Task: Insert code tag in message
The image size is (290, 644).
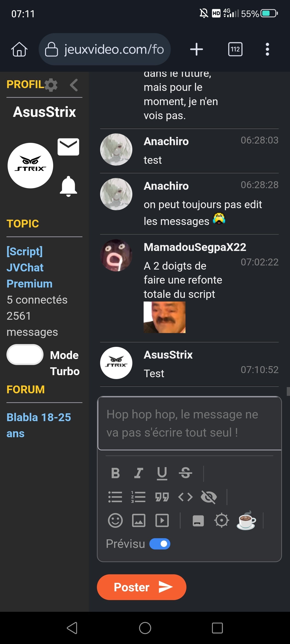Action: point(186,497)
